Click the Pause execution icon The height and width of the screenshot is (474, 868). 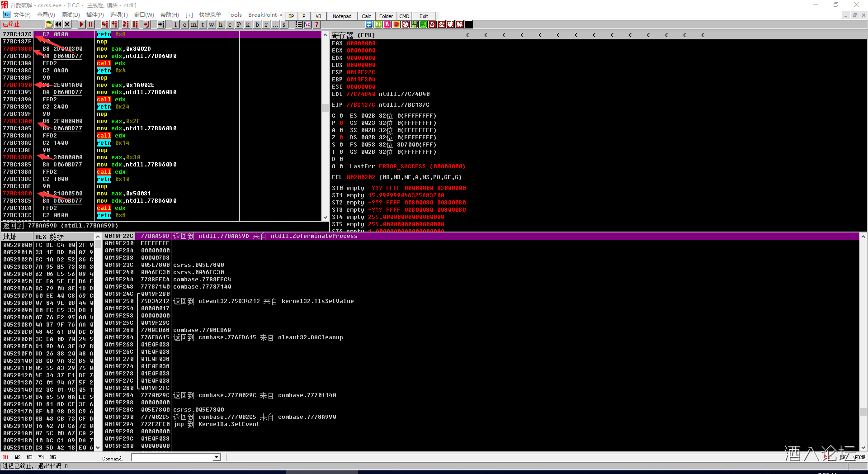[90, 24]
